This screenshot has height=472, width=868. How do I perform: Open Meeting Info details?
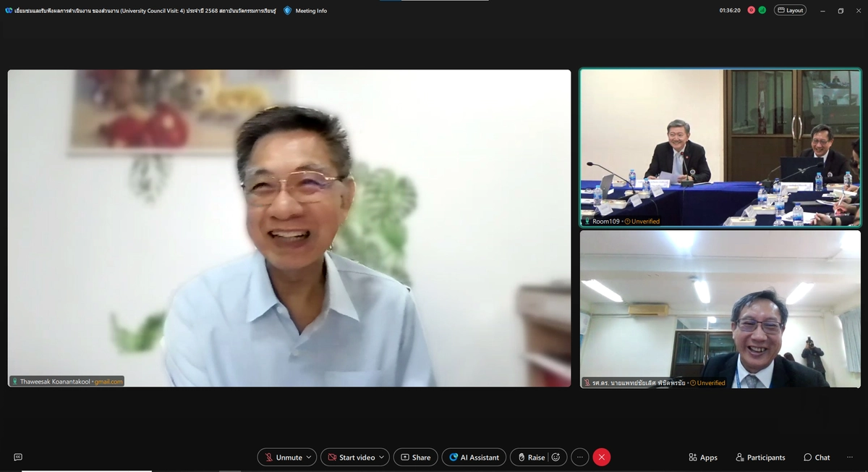point(311,11)
